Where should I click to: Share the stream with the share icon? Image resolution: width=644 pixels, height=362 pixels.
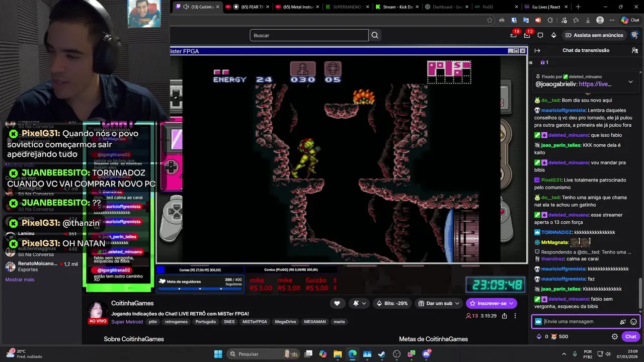504,316
